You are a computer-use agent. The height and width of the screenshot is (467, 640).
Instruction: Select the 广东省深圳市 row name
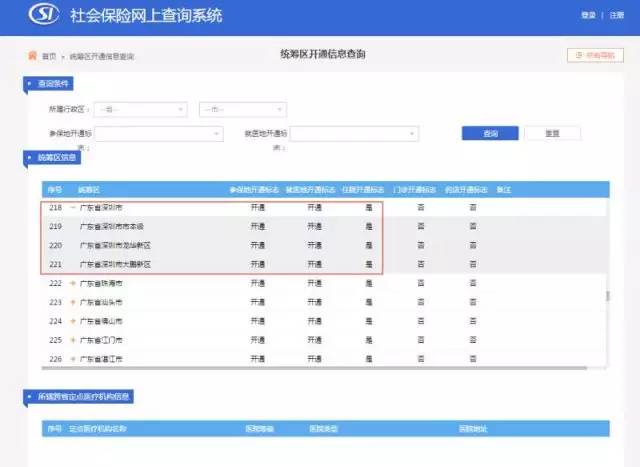click(101, 207)
